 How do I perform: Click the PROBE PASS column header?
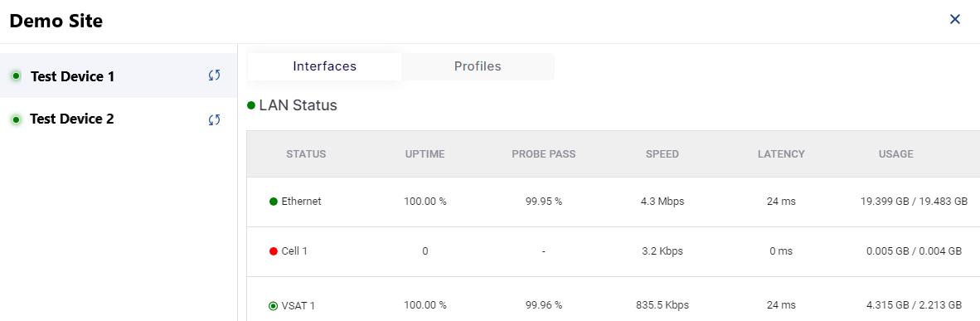click(544, 154)
